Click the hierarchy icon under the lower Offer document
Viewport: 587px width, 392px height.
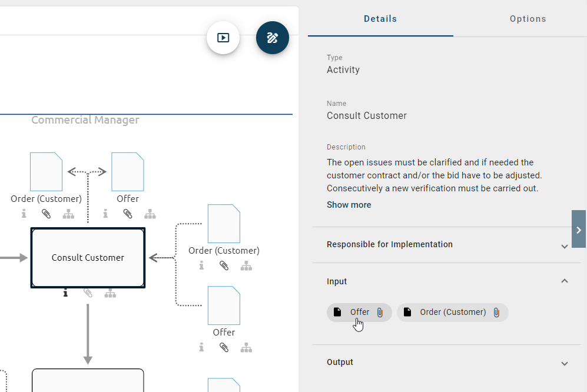[x=246, y=347]
